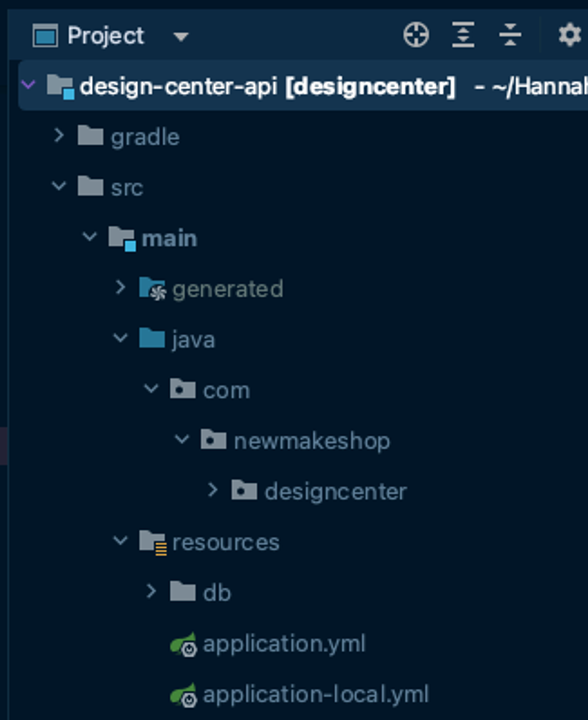The width and height of the screenshot is (588, 720).
Task: Select the com package label
Action: click(x=226, y=391)
